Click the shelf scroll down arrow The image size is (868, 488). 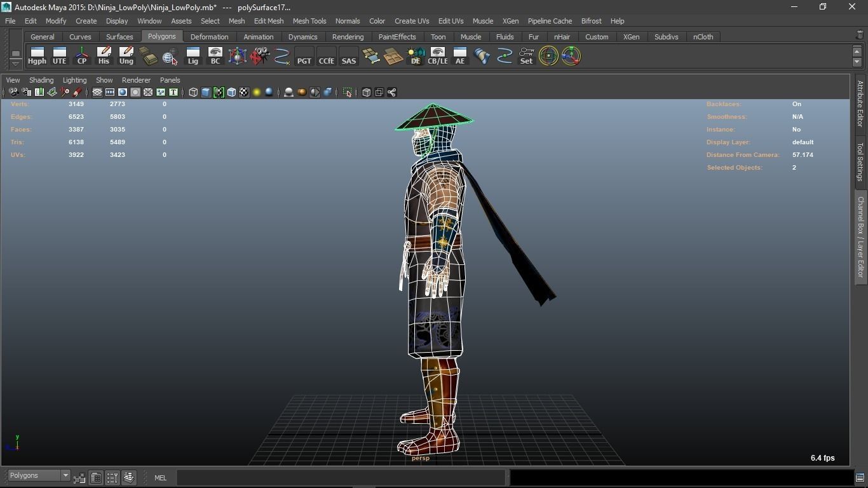pos(857,62)
